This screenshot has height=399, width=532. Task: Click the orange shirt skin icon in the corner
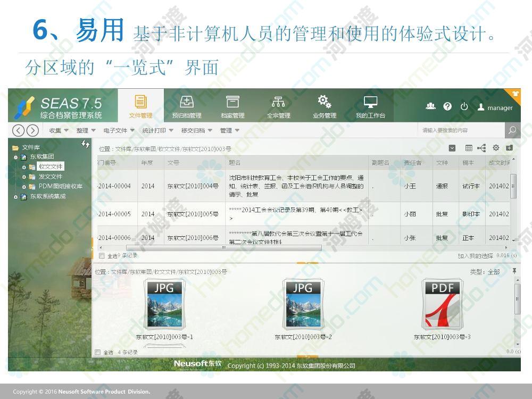click(x=514, y=93)
